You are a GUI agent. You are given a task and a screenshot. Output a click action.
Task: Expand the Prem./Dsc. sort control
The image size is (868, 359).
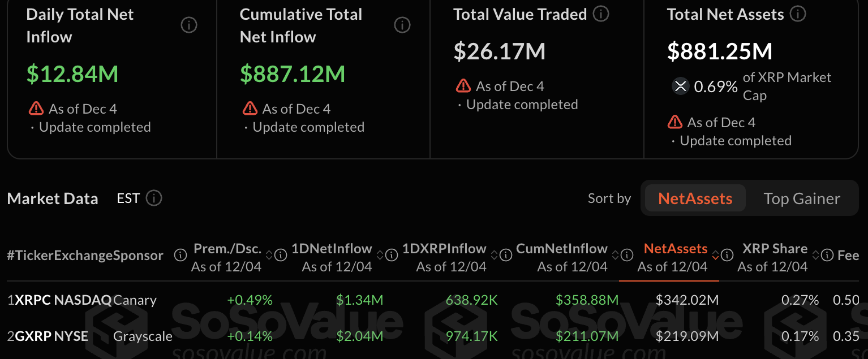270,255
